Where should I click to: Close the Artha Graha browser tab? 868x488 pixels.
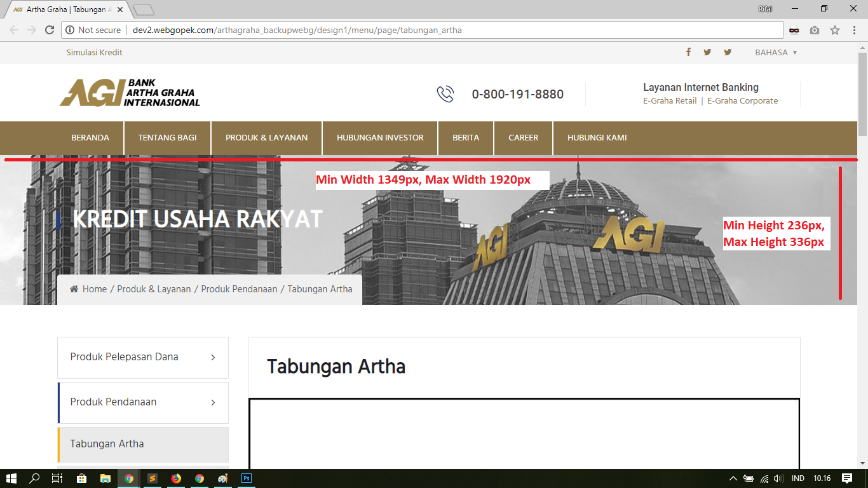click(x=120, y=10)
